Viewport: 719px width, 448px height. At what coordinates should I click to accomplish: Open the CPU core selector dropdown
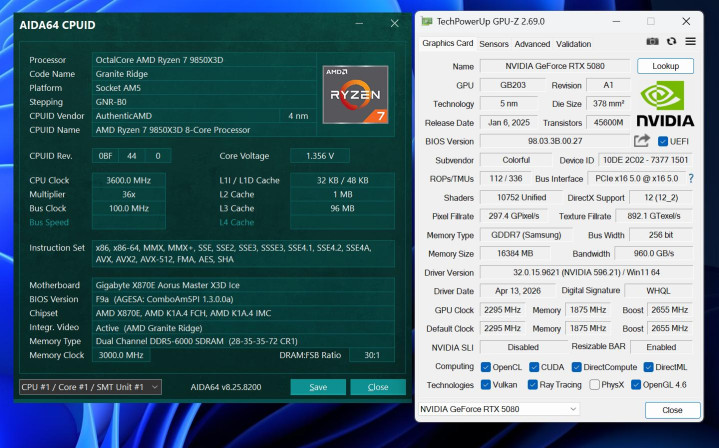90,387
